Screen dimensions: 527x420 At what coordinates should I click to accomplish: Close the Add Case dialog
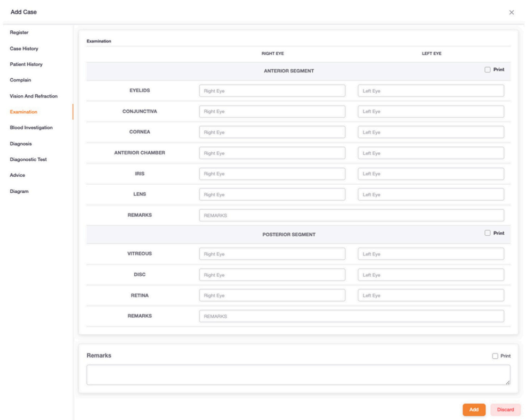[512, 12]
